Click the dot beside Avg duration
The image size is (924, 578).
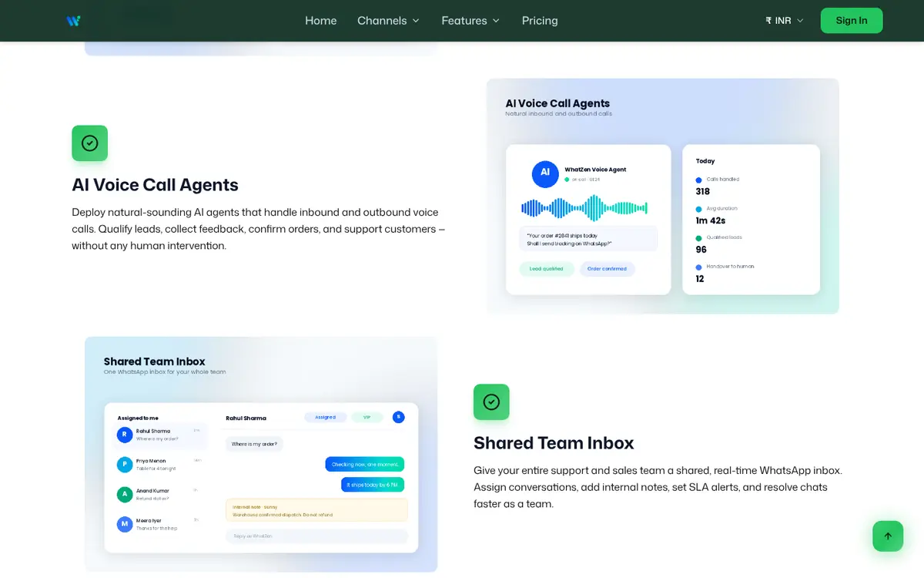[699, 209]
